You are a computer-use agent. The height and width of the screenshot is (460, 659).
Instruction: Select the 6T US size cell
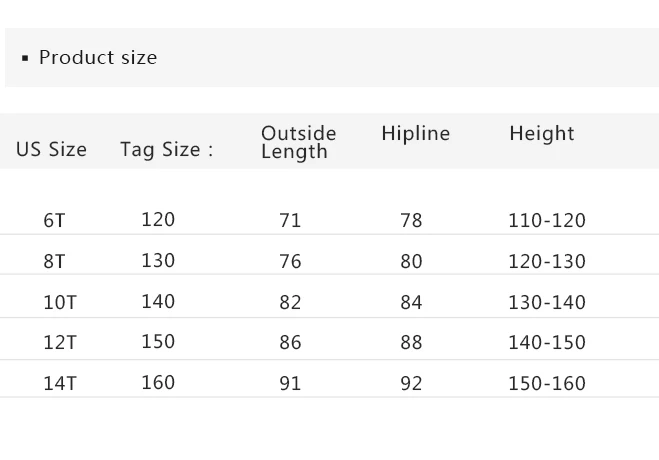(54, 220)
